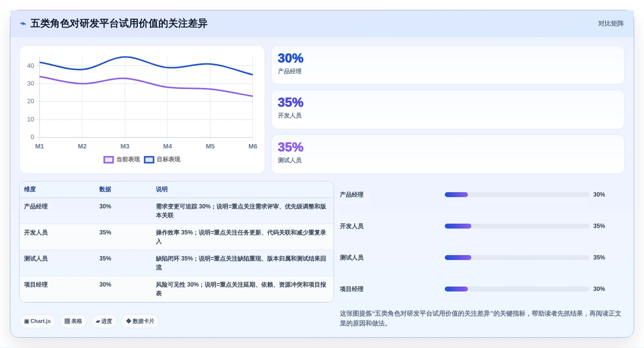Click the 项目经理 progress bar
Image resolution: width=644 pixels, height=348 pixels.
517,289
